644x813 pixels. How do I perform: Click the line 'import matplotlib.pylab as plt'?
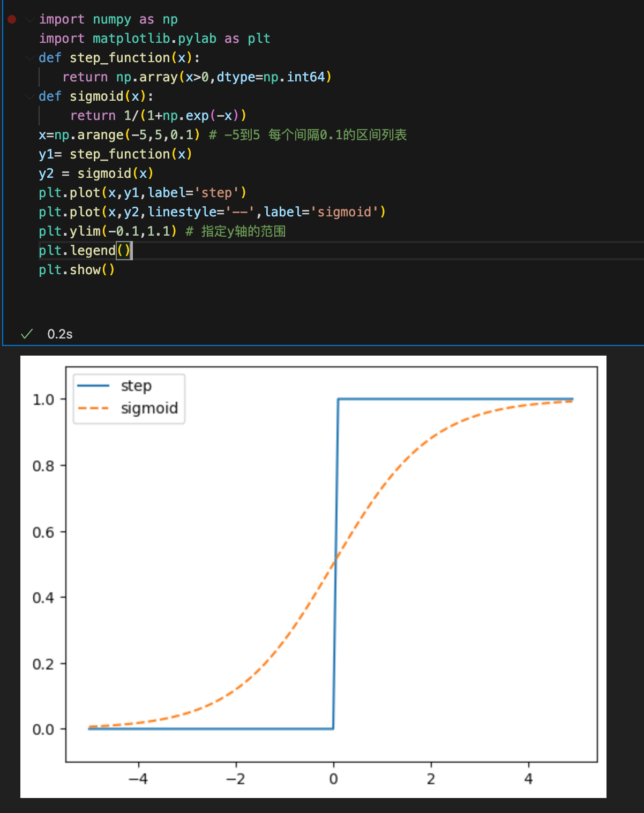pos(154,39)
